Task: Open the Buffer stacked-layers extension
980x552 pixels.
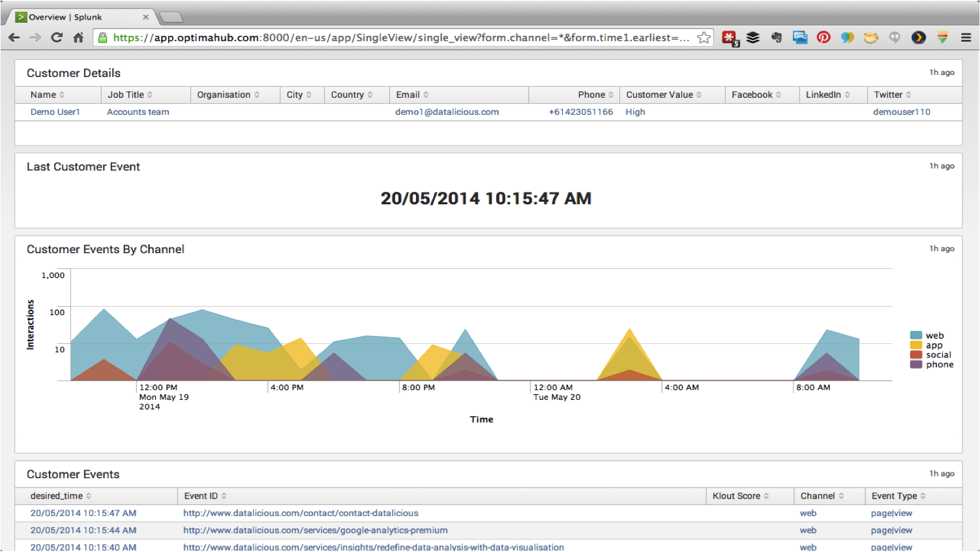Action: pos(753,38)
